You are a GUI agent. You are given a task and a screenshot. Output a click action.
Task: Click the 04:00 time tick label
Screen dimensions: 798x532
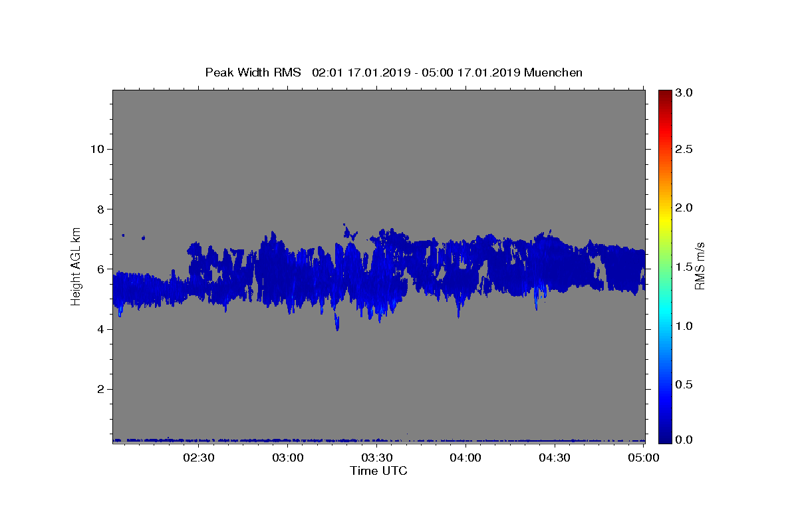465,458
